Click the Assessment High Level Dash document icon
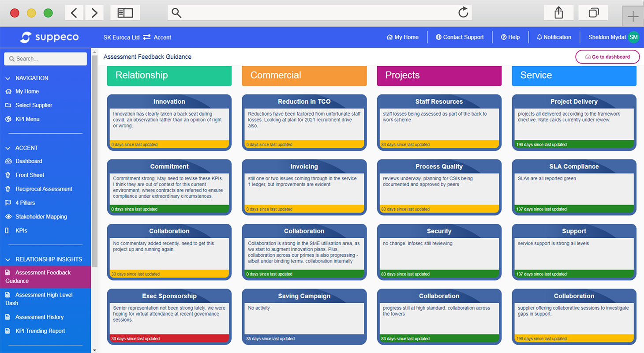Screen dimensions: 644x353 7,295
